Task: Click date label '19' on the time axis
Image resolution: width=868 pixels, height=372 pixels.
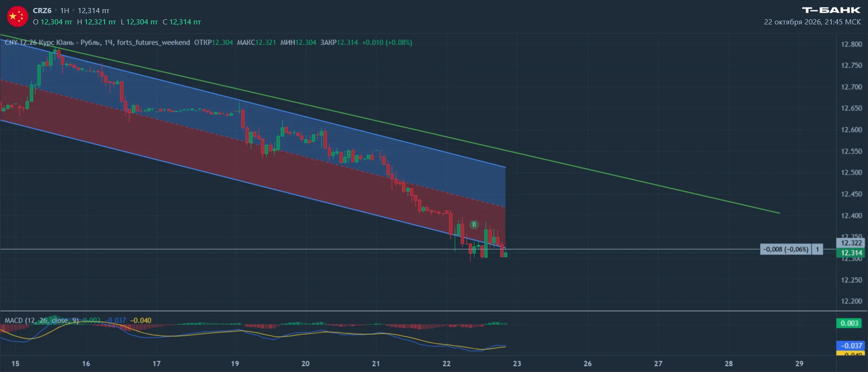Action: point(235,364)
